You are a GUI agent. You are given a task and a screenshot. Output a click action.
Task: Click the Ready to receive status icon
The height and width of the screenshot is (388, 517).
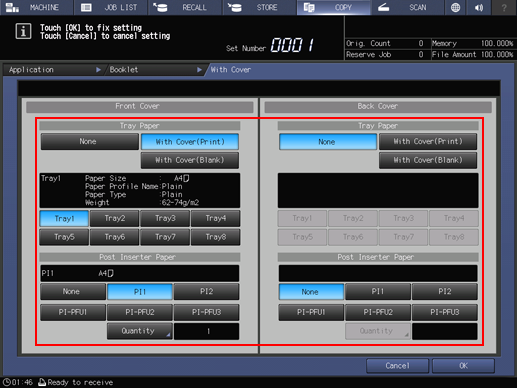coord(42,382)
